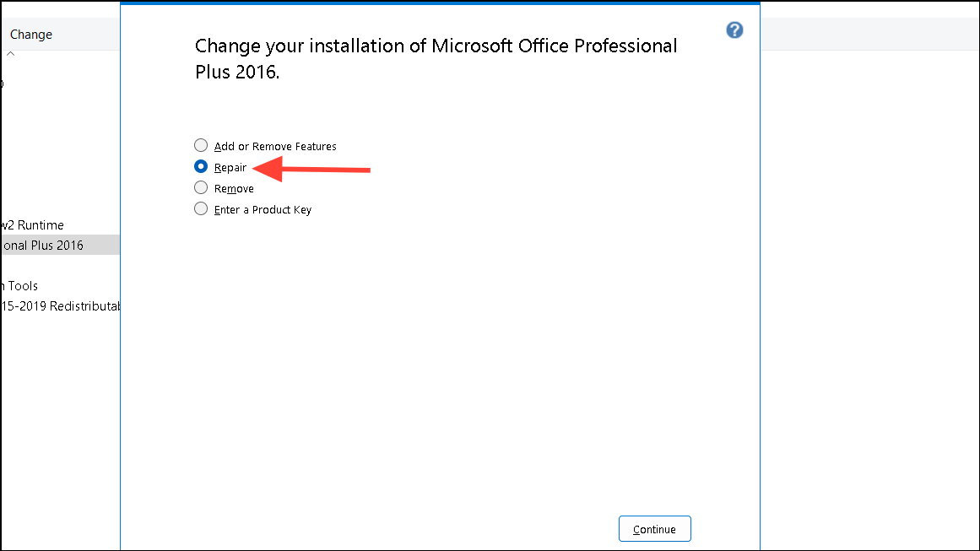This screenshot has height=551, width=980.
Task: Select the Tools entry in the programs list
Action: pyautogui.click(x=20, y=285)
